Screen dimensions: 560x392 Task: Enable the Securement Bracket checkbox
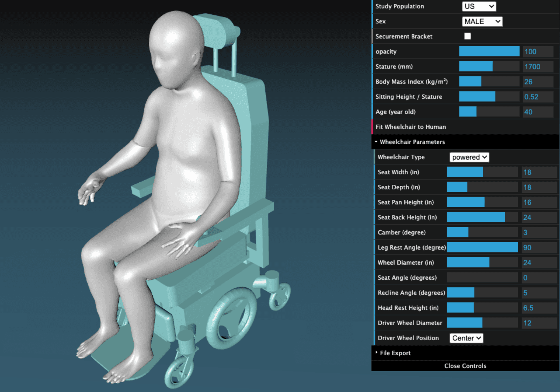tap(467, 36)
